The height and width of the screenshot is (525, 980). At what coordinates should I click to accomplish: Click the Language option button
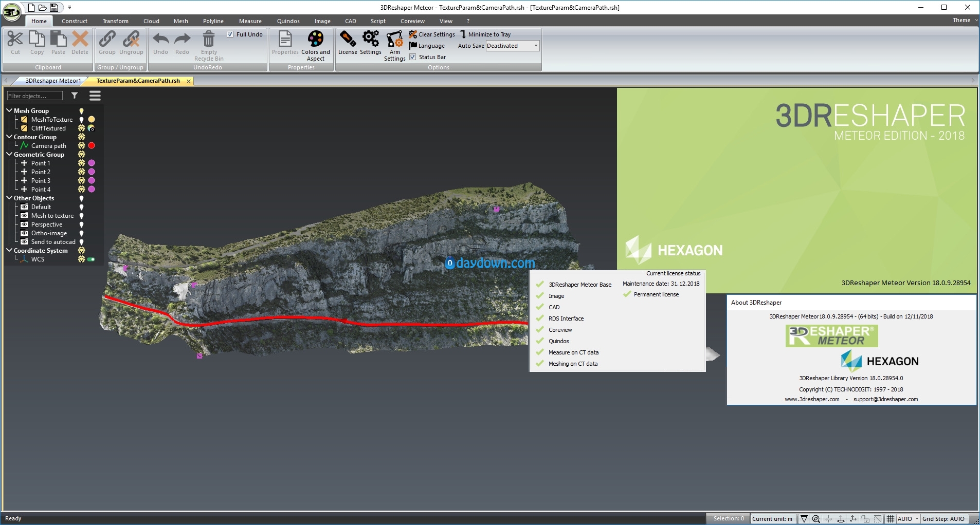click(427, 46)
